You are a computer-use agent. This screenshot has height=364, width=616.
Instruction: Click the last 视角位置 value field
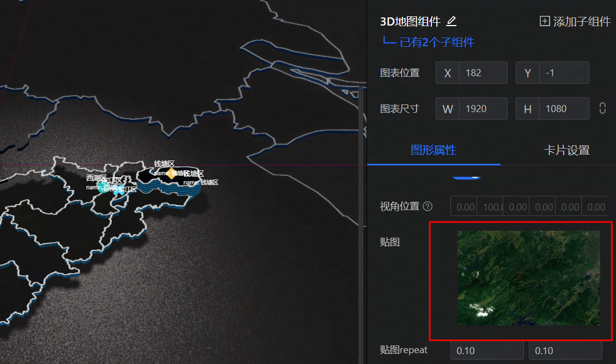click(x=594, y=207)
